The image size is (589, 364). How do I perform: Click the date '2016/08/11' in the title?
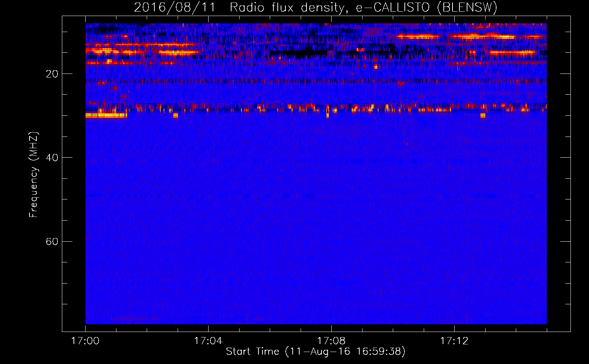pyautogui.click(x=175, y=8)
